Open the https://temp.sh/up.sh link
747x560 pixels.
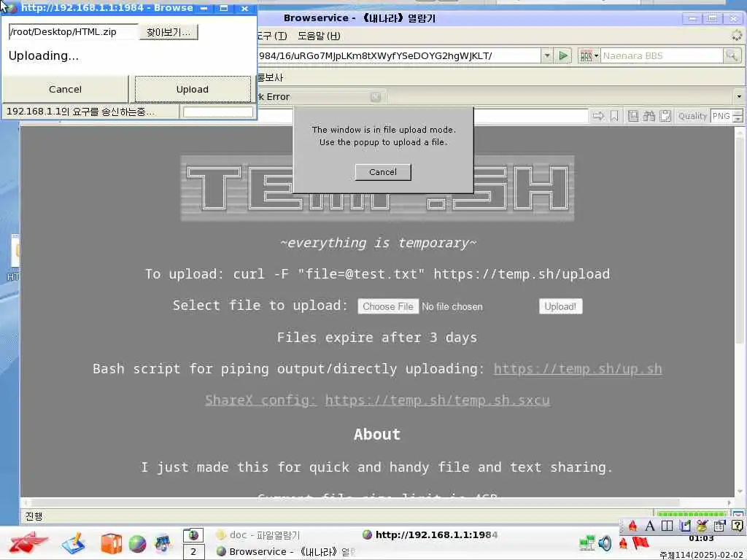[578, 369]
